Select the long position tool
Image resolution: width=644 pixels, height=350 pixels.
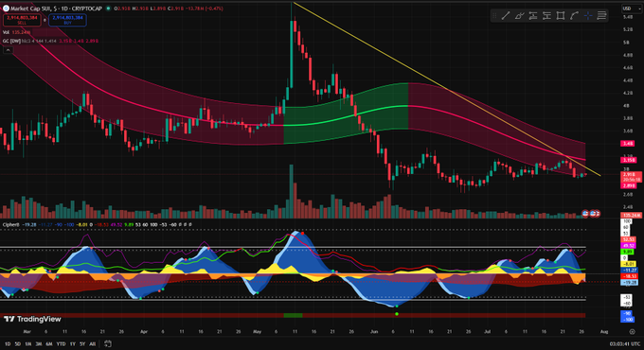(533, 15)
